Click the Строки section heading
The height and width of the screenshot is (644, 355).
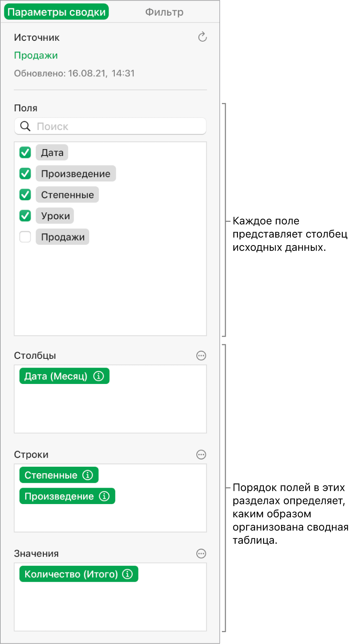click(31, 454)
